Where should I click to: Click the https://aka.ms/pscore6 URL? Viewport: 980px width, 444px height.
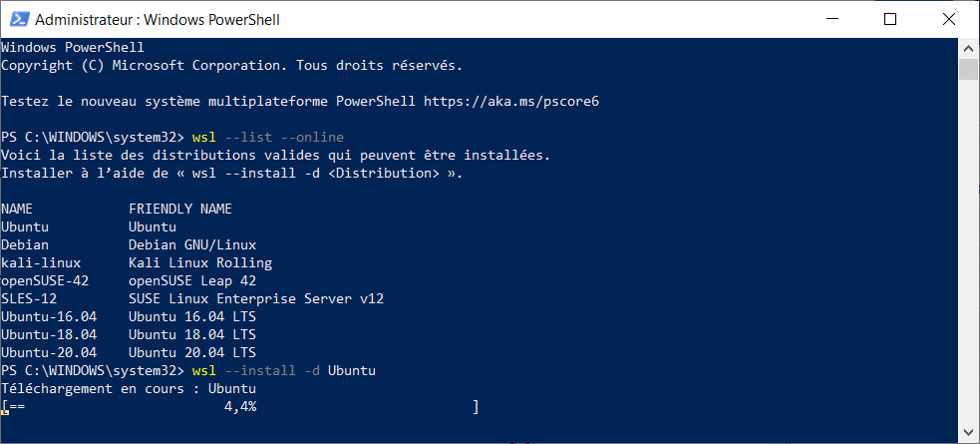[511, 102]
